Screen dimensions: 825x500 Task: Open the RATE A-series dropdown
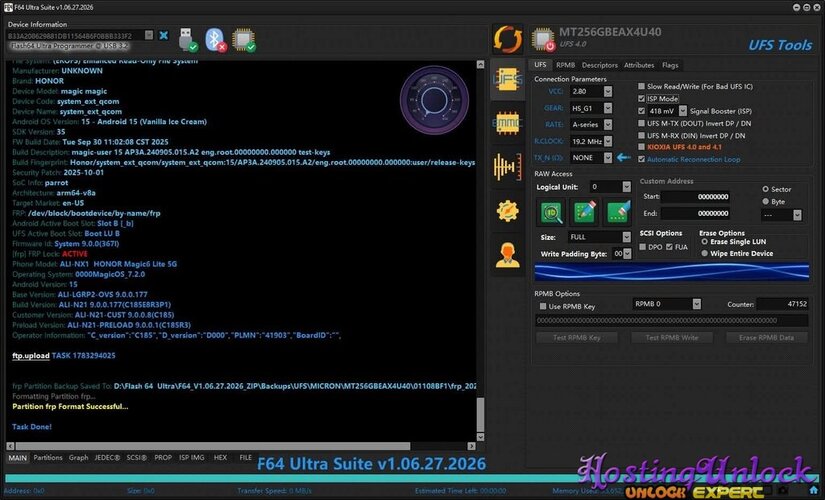[x=608, y=125]
